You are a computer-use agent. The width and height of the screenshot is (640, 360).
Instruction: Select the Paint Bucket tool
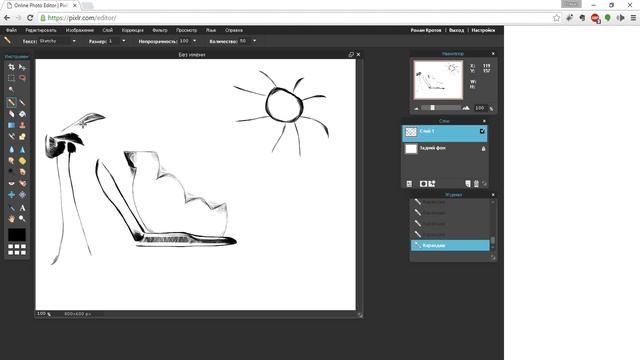pos(22,113)
